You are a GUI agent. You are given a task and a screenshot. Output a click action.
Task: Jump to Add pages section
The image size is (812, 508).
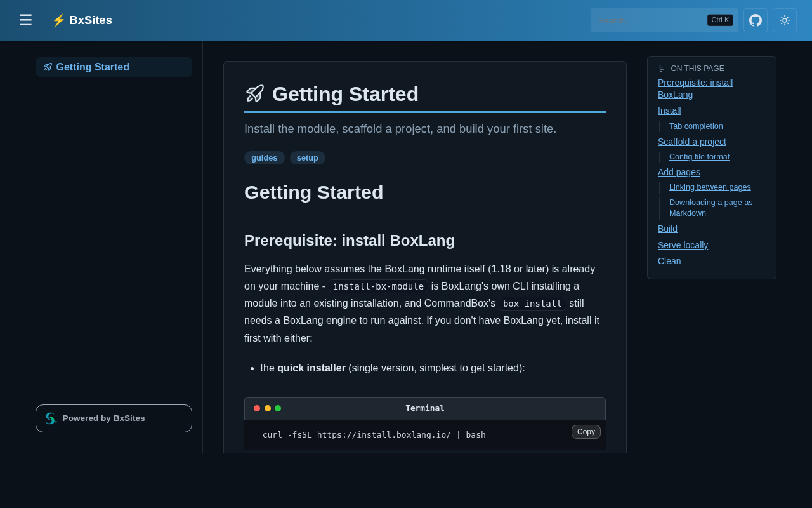pos(679,172)
